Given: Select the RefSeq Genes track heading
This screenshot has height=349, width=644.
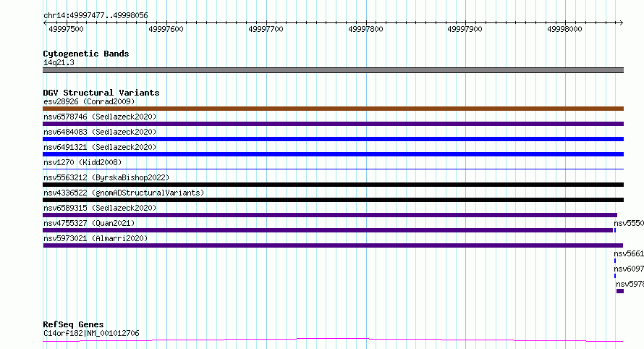Looking at the screenshot, I should pyautogui.click(x=73, y=324).
